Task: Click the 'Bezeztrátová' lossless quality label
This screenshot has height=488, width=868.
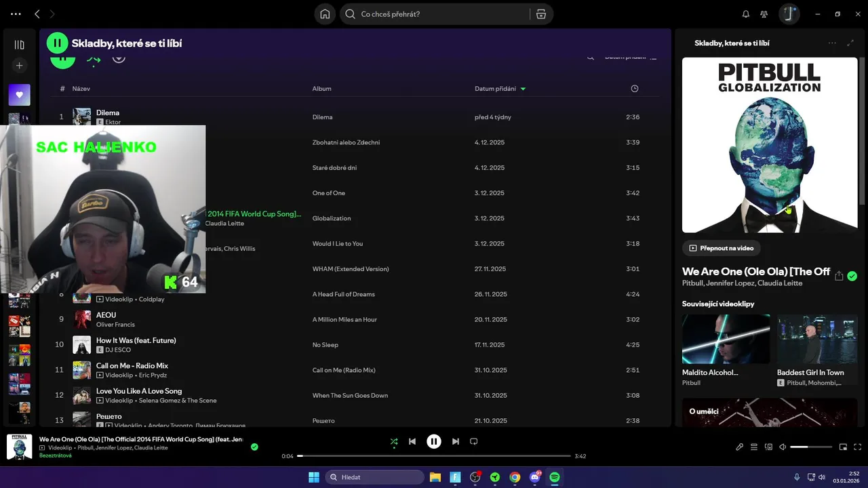Action: [x=56, y=455]
